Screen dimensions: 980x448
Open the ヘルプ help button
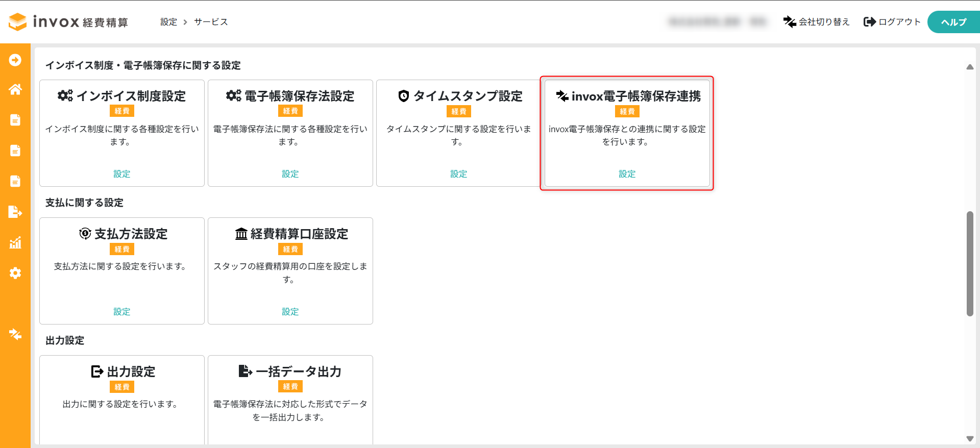(x=953, y=22)
